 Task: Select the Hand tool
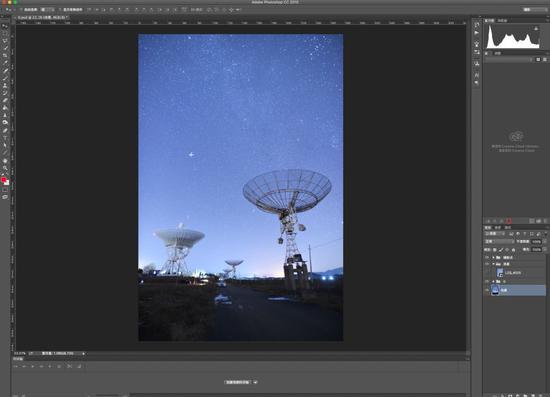point(5,161)
